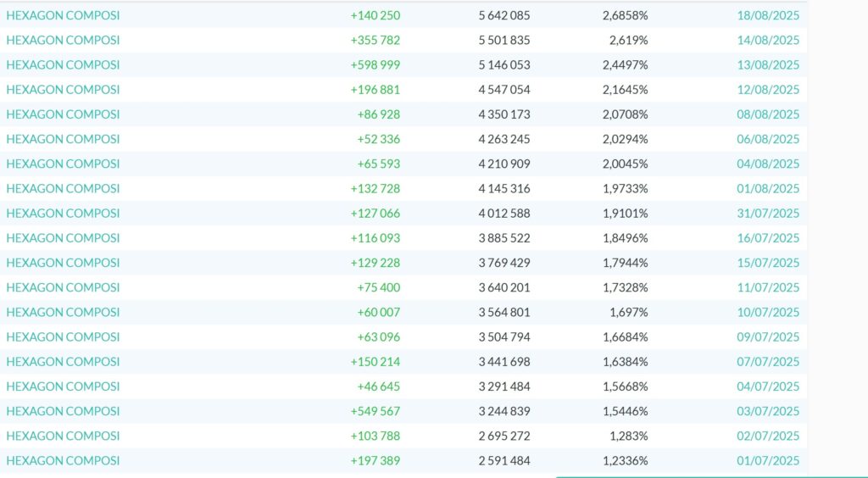Open HEXAGON COMPOSI link in 07/07/2025 row

pyautogui.click(x=63, y=362)
